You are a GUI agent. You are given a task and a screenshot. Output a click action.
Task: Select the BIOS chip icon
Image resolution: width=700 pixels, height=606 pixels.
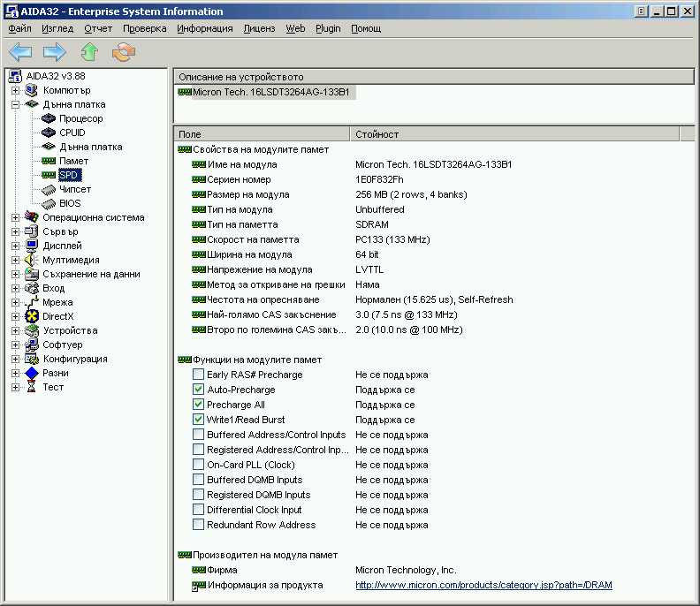pos(49,204)
